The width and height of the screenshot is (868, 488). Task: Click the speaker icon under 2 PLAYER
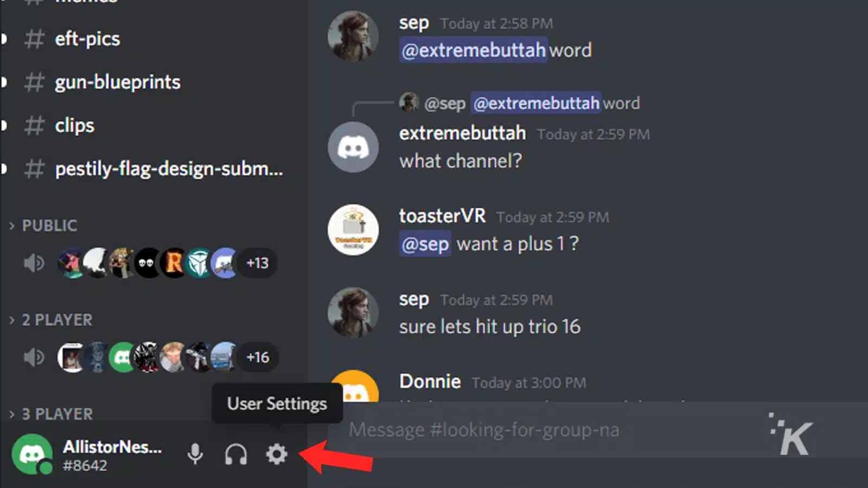click(34, 357)
